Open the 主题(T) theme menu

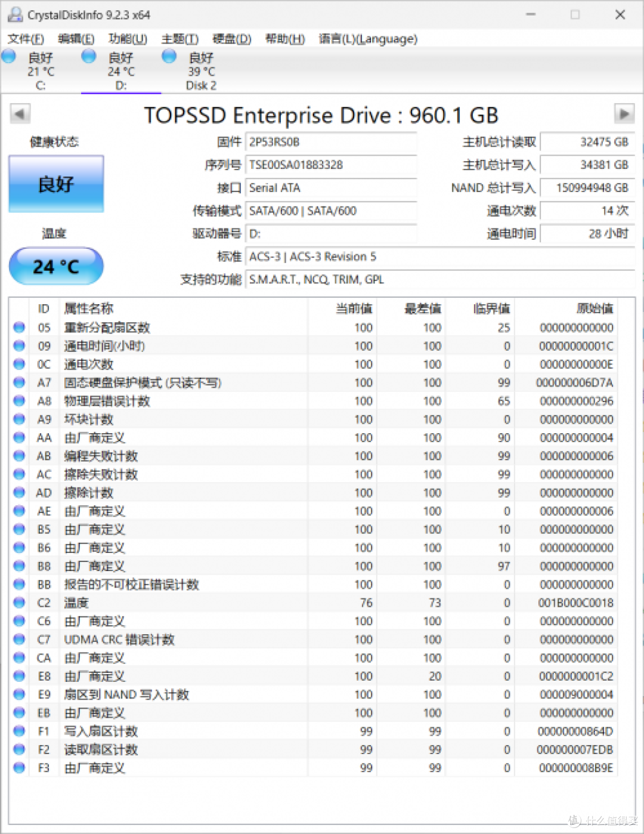pos(179,39)
